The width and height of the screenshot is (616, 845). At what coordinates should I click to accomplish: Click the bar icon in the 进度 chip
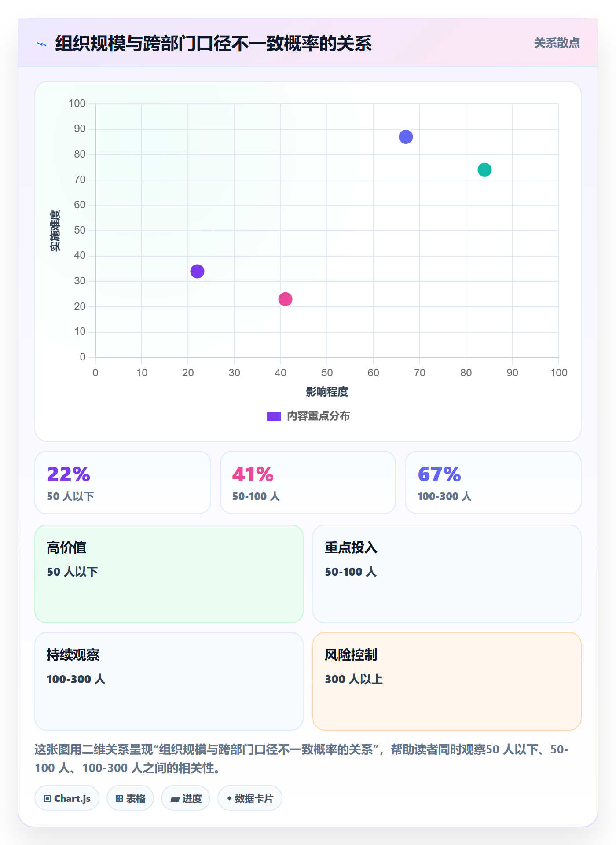pos(175,799)
